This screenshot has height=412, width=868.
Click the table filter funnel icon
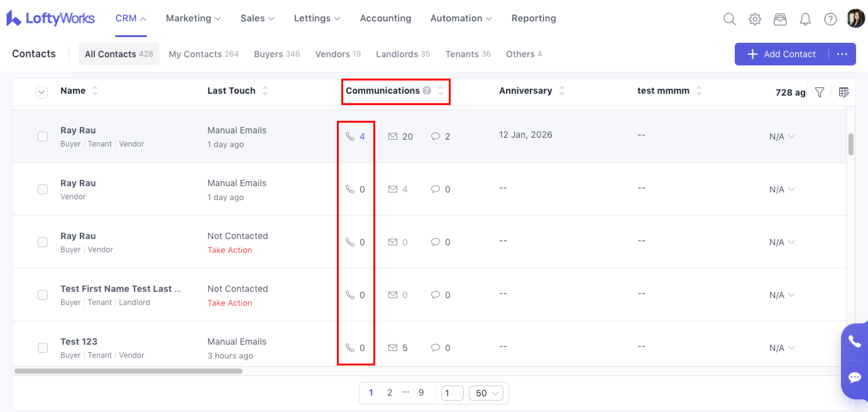[820, 92]
